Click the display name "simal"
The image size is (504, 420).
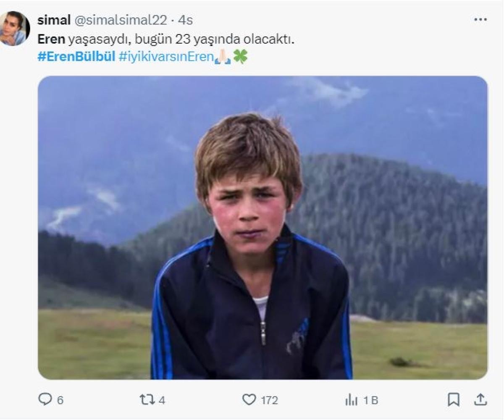click(x=54, y=20)
